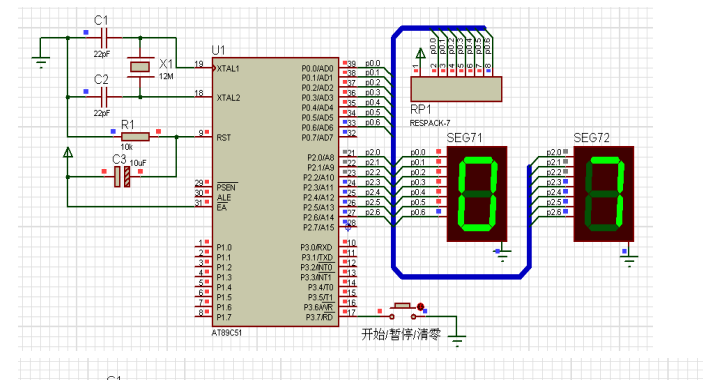707x380 pixels.
Task: Click the power terminal arrow left of C3
Action: pyautogui.click(x=68, y=152)
